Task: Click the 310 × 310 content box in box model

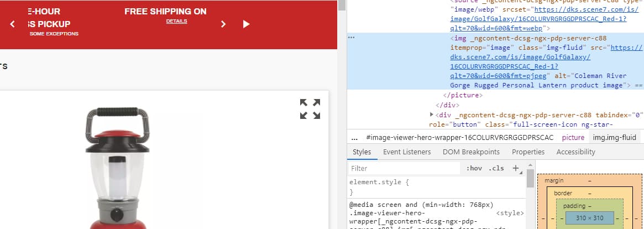Action: coord(589,218)
